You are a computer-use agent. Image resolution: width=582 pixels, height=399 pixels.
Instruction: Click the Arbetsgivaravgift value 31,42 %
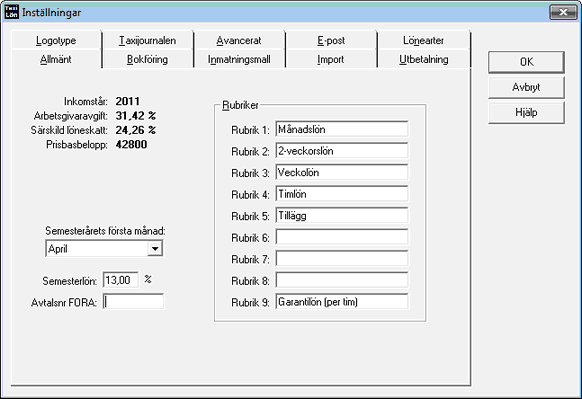click(135, 116)
